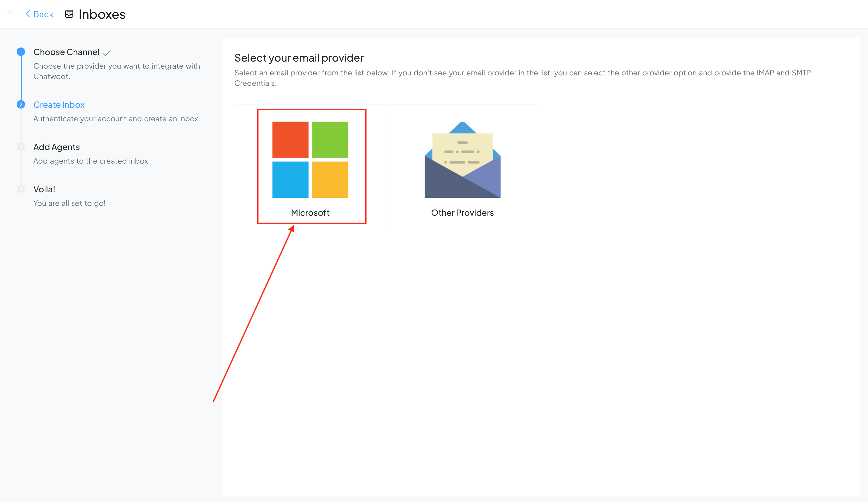Image resolution: width=868 pixels, height=502 pixels.
Task: Click the Back chevron arrow
Action: point(28,14)
